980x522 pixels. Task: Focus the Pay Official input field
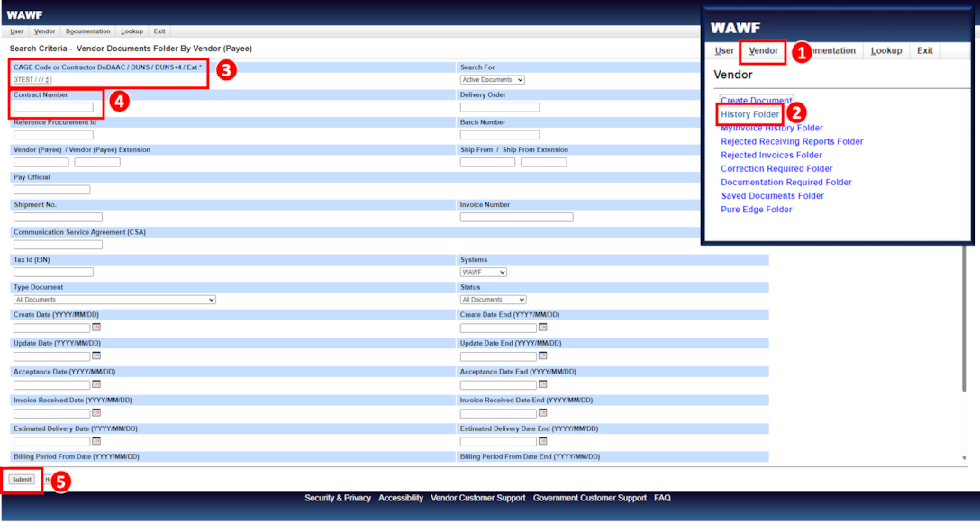(52, 190)
